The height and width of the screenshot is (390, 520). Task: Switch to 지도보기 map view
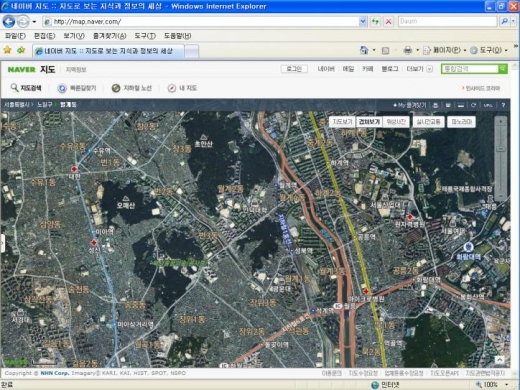[342, 122]
